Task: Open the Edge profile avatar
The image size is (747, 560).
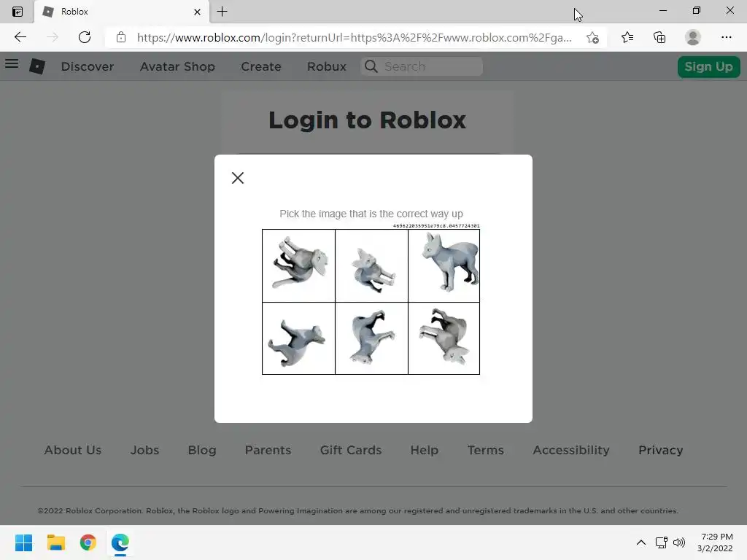Action: 693,37
